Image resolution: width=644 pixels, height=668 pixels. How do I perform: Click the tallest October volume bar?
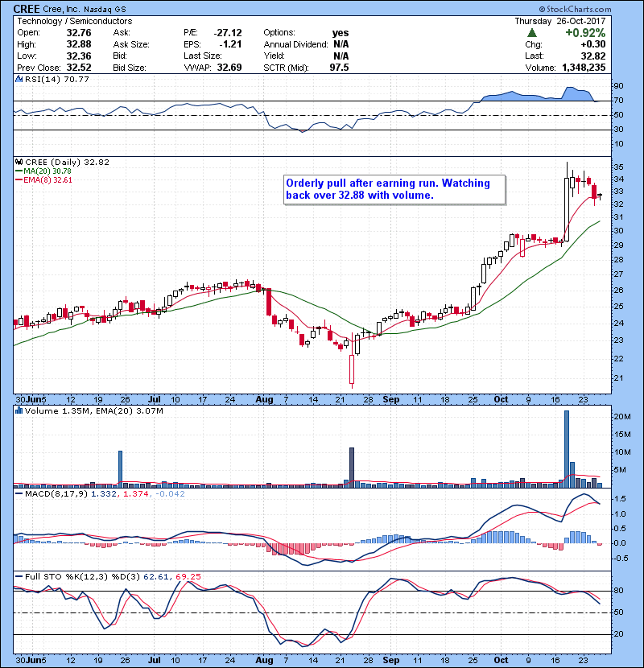tap(567, 449)
